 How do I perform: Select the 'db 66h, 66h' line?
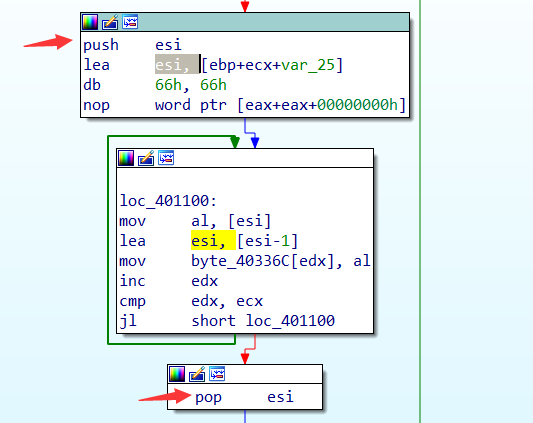pyautogui.click(x=155, y=85)
